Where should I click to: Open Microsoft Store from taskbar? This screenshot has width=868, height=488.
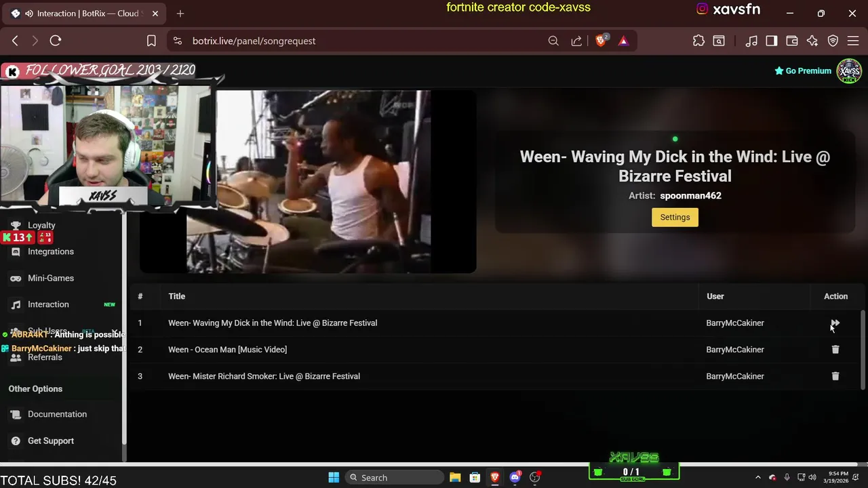point(475,477)
